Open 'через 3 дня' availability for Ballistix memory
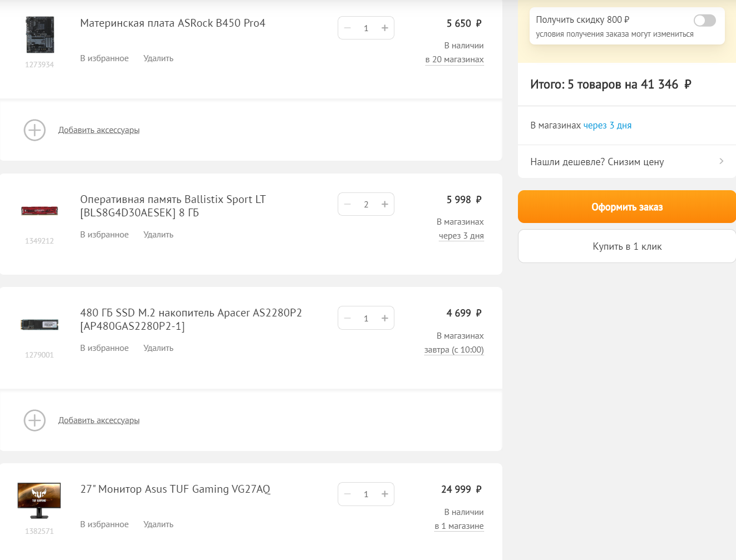736x560 pixels. pos(461,236)
